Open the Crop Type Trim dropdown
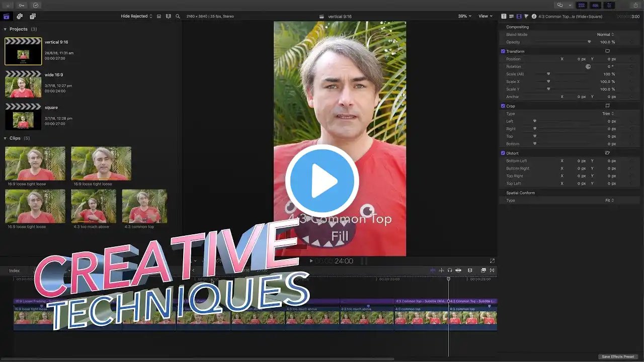644x362 pixels. coord(608,114)
